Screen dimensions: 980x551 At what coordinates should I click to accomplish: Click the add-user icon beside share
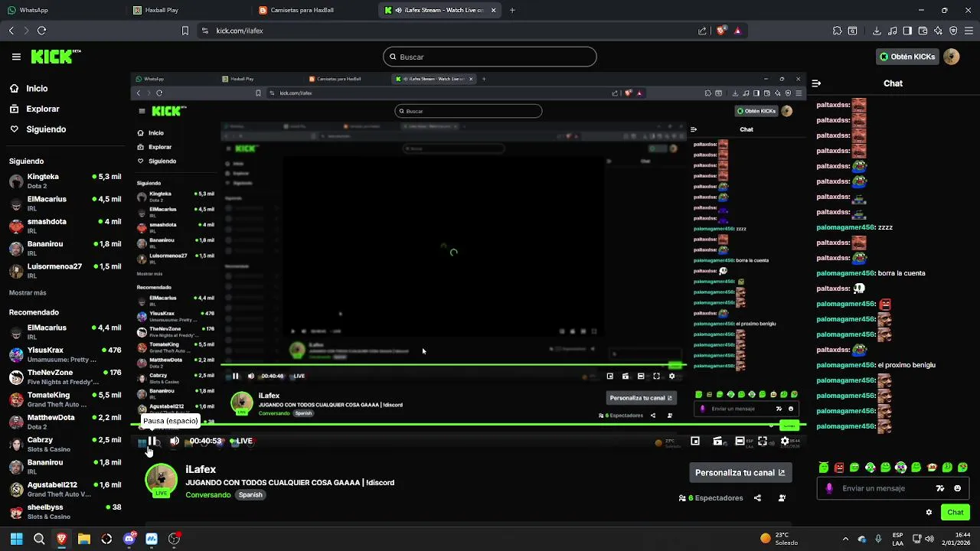point(782,498)
